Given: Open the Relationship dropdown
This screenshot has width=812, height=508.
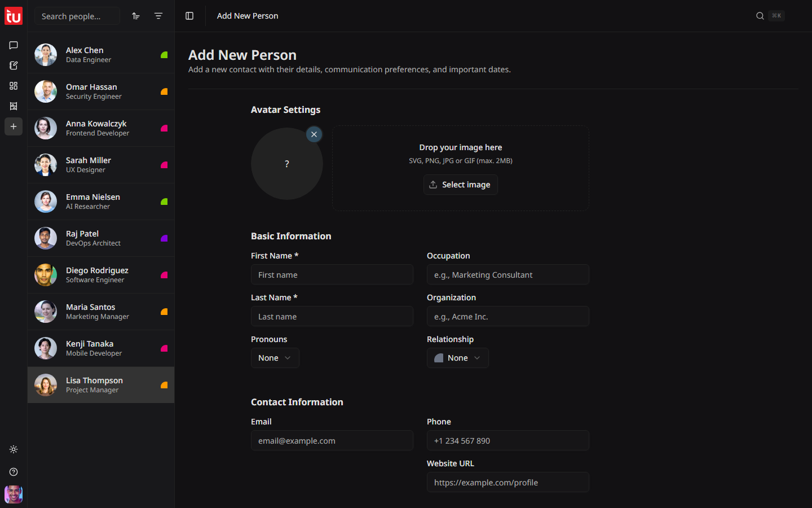Looking at the screenshot, I should (458, 358).
